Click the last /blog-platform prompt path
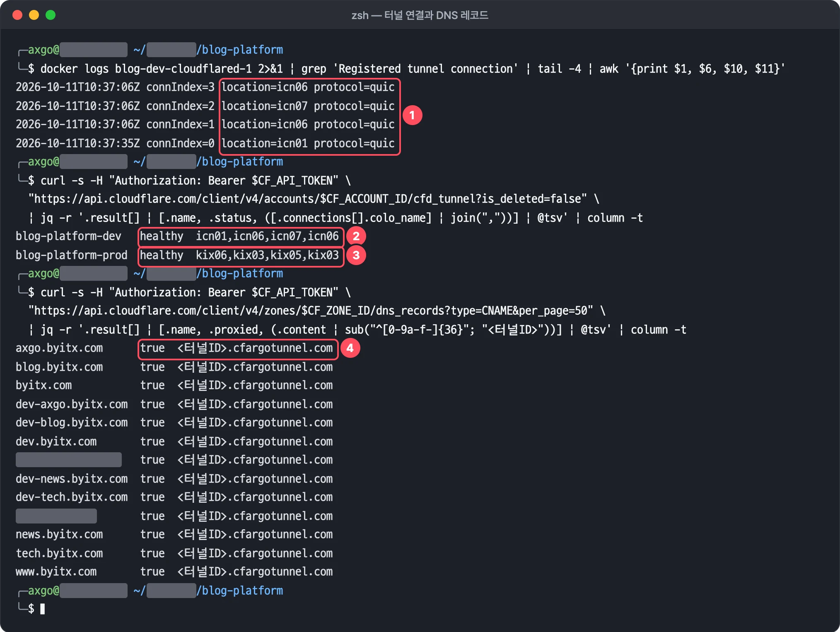 (240, 591)
